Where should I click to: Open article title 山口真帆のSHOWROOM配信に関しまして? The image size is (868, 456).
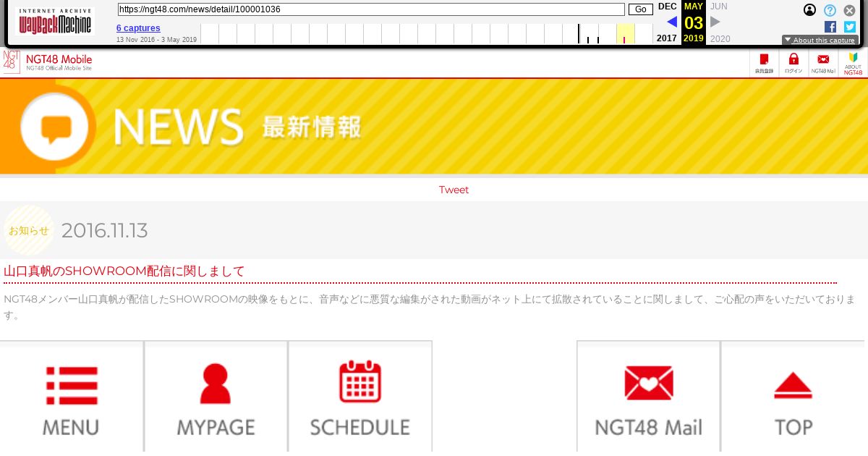[124, 271]
